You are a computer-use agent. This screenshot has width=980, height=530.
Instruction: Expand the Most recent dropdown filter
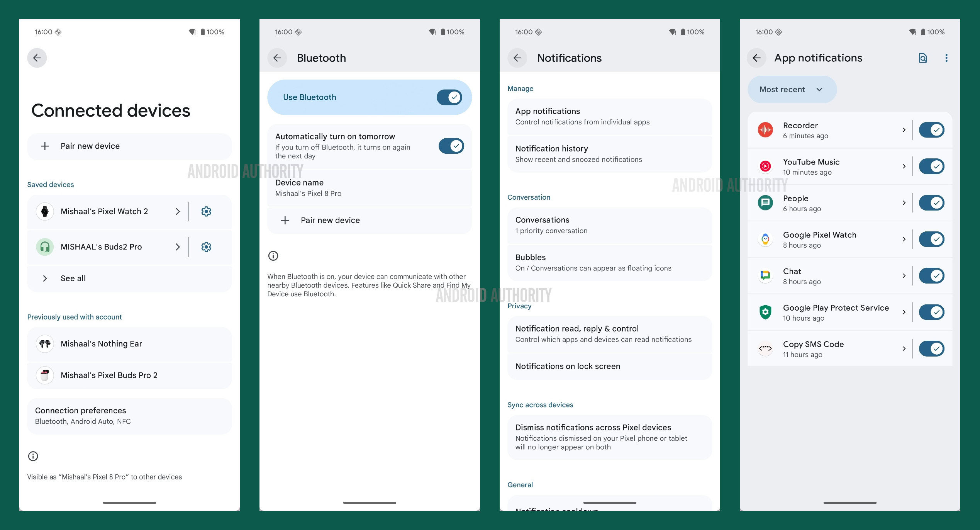pyautogui.click(x=789, y=89)
